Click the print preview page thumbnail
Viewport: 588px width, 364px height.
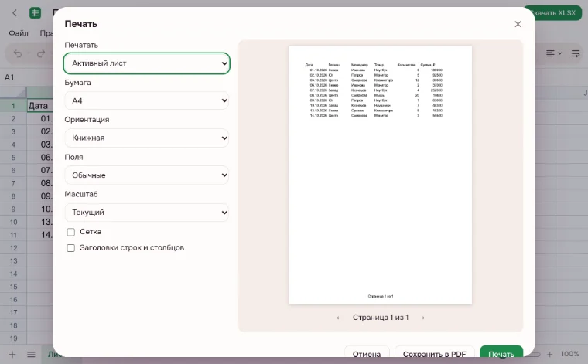[380, 175]
